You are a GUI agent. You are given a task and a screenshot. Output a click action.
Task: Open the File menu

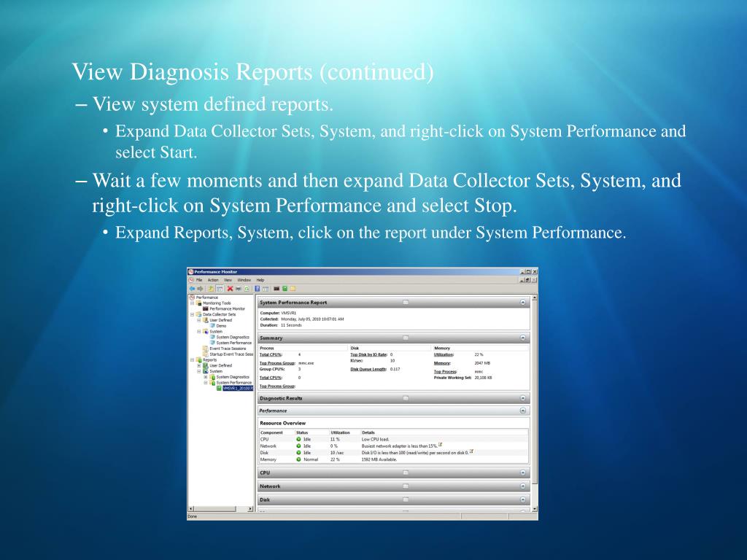199,280
